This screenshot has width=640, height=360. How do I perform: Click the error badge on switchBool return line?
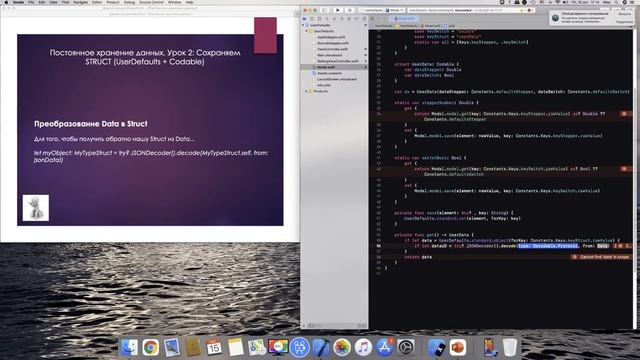pos(624,169)
